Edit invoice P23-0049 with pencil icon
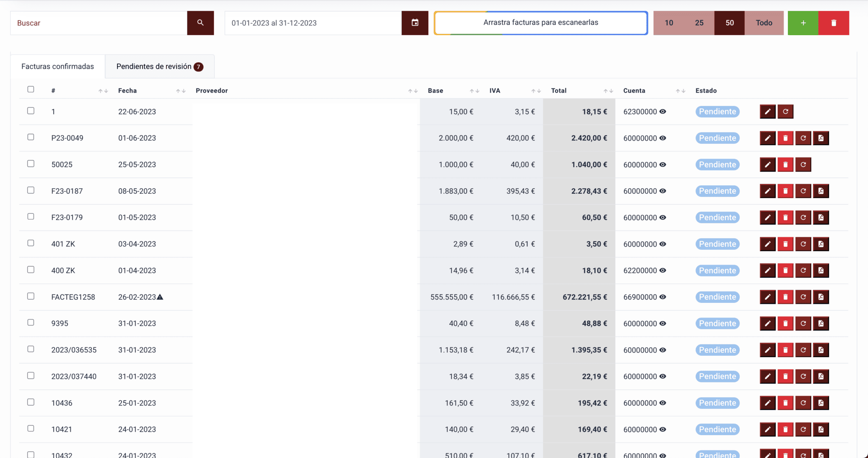868x458 pixels. [x=767, y=138]
